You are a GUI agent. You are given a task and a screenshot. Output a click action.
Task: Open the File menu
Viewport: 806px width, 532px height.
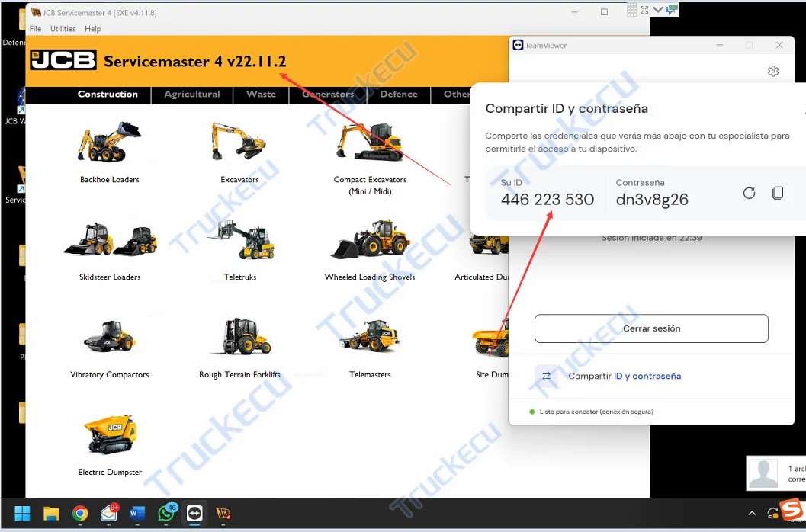click(36, 29)
